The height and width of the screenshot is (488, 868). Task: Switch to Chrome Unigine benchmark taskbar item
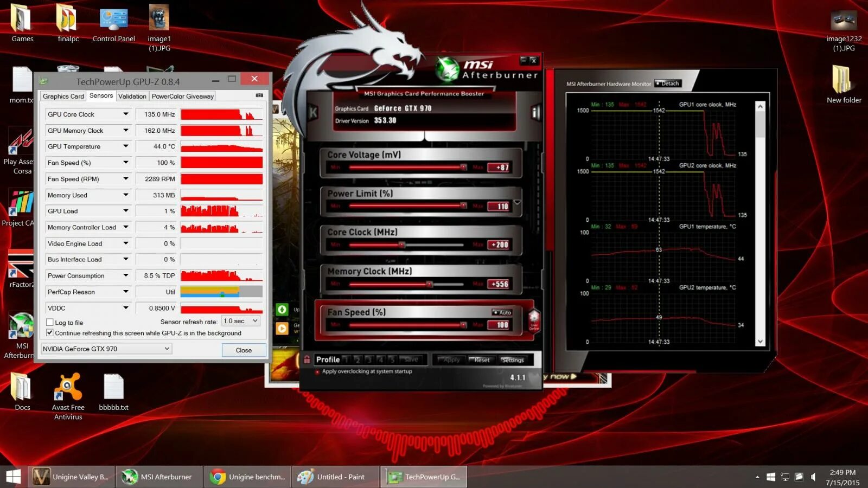247,477
